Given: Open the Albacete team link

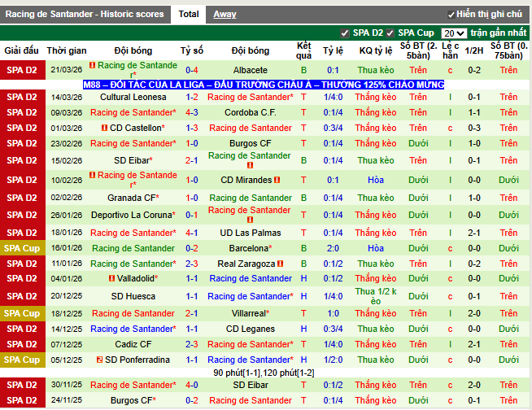Looking at the screenshot, I should 251,70.
